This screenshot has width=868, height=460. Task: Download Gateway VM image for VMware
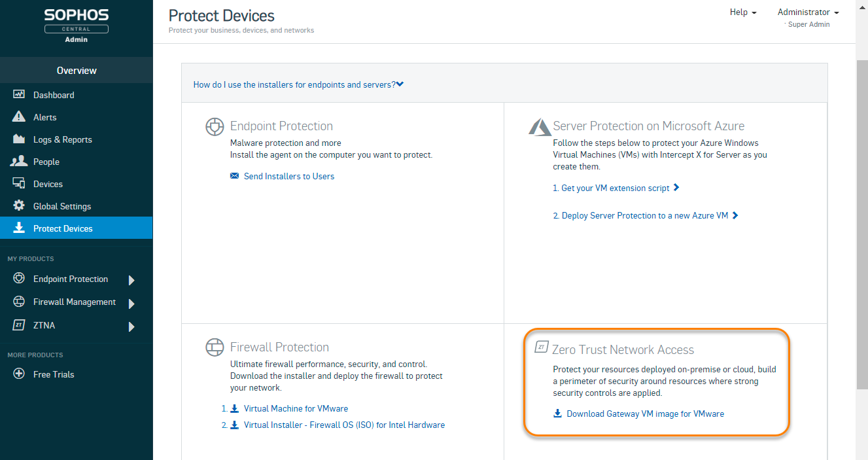645,414
